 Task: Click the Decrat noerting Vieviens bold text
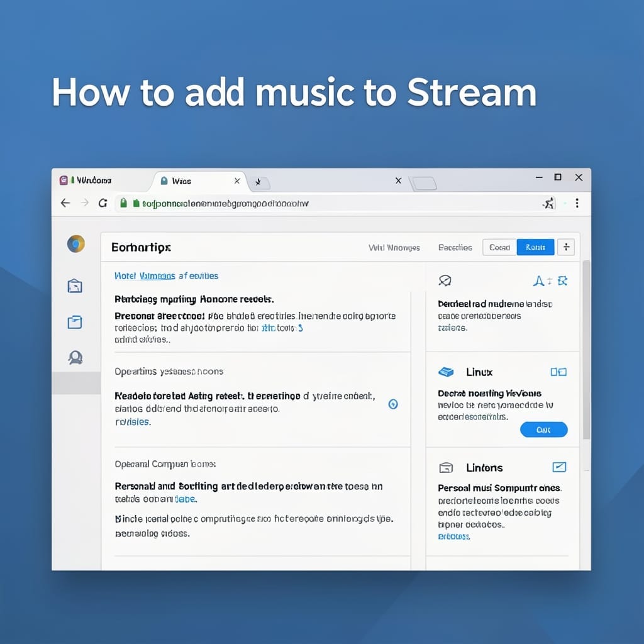(x=489, y=394)
